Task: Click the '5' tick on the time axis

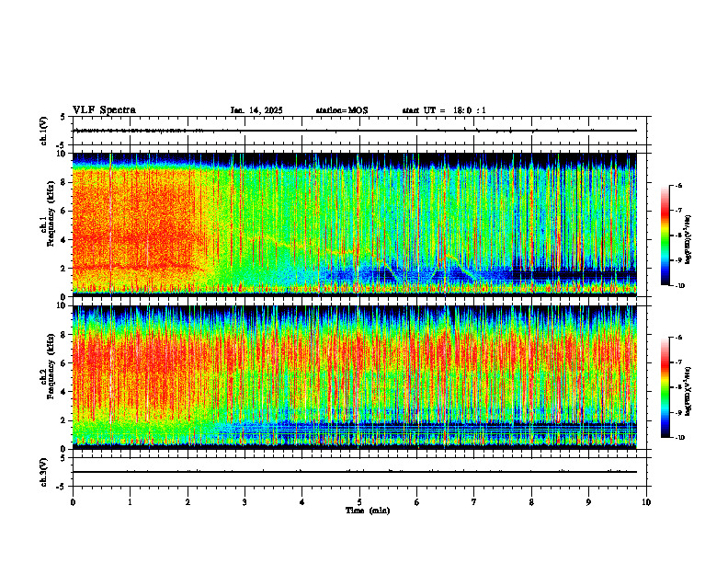Action: 359,502
